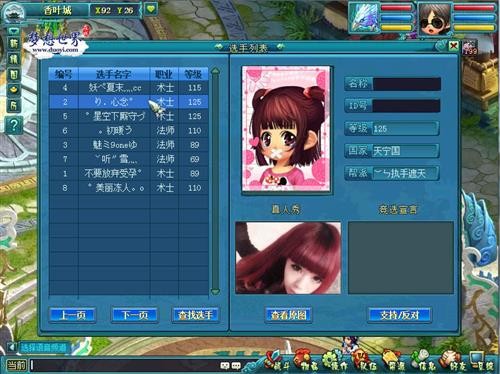Click the 竞选宣言 declaration text box

[x=401, y=258]
